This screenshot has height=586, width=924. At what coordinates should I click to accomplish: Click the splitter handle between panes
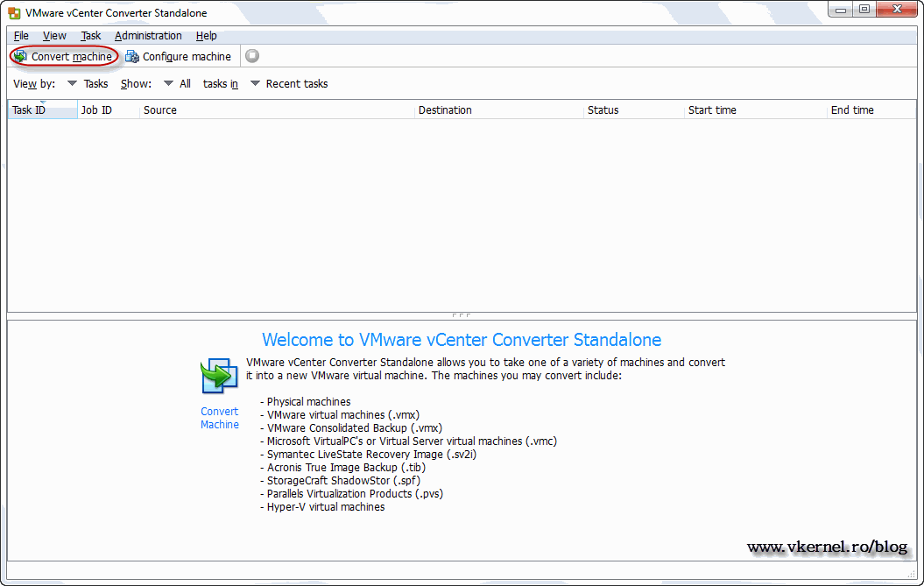click(x=462, y=314)
